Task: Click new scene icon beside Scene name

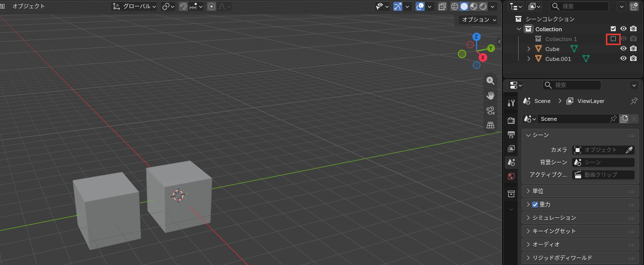Action: (624, 119)
